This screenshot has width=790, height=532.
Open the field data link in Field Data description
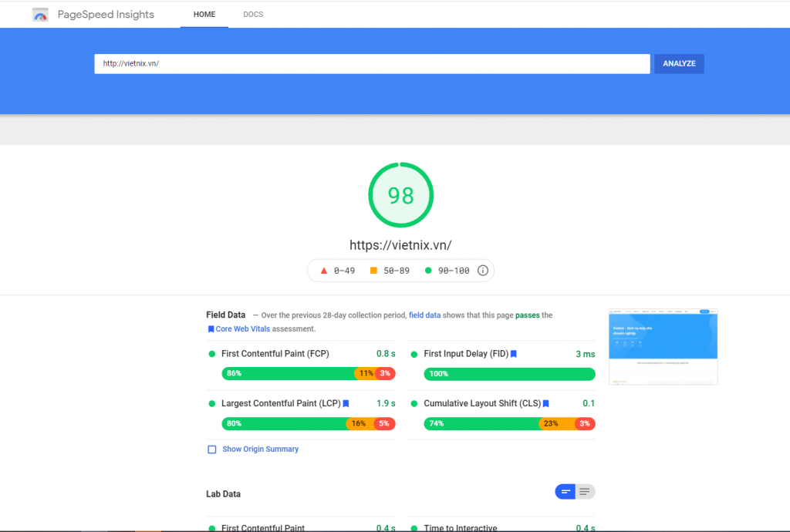(424, 315)
